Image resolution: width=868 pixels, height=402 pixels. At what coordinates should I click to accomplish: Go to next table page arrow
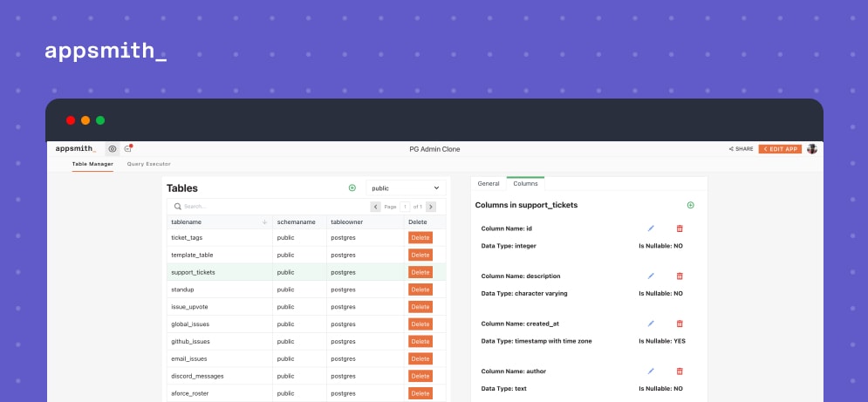(431, 207)
